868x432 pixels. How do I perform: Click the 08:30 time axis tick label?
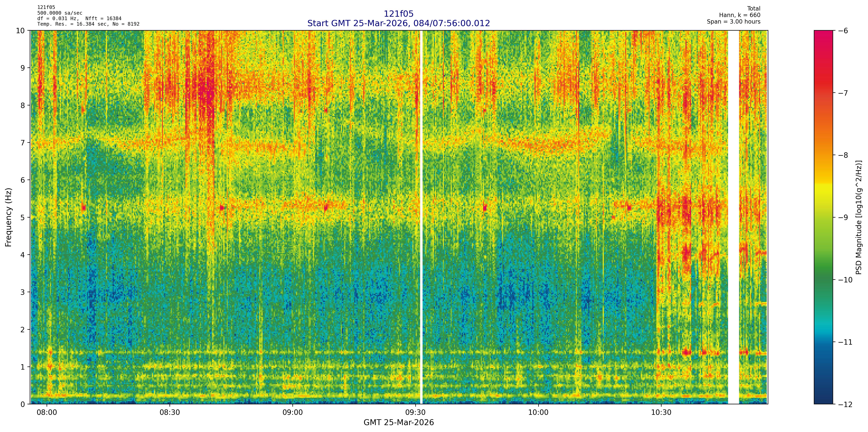[170, 412]
